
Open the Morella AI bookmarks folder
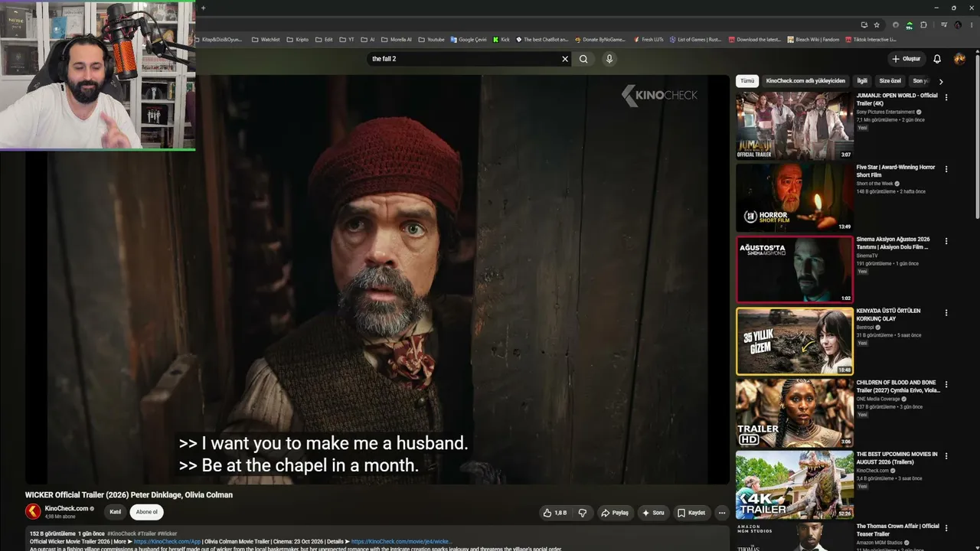396,40
